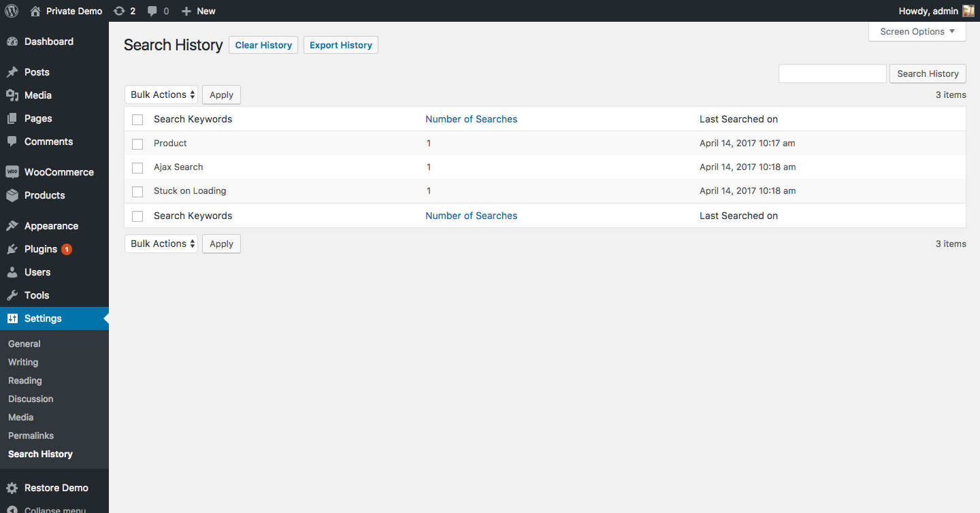The height and width of the screenshot is (513, 980).
Task: Click the Stuck on Loading keyword text
Action: 190,191
